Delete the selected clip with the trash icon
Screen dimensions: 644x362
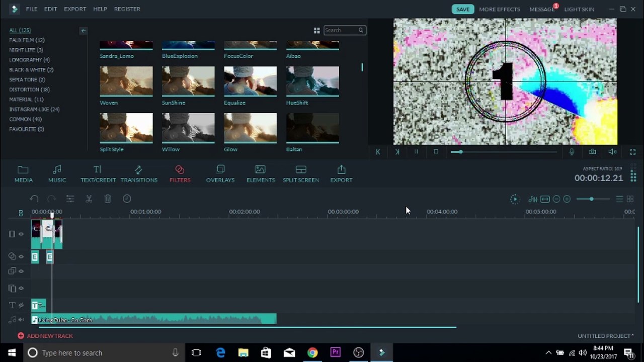click(x=107, y=199)
